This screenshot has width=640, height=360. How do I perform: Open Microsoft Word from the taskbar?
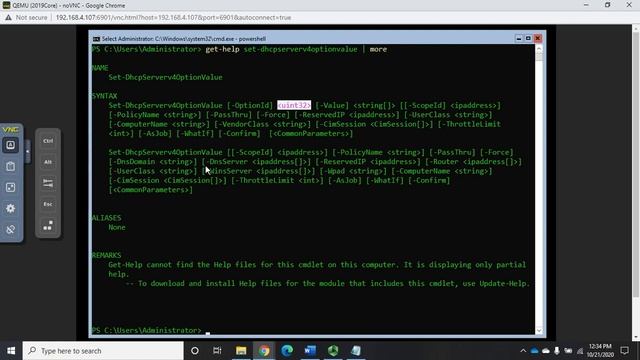(310, 351)
